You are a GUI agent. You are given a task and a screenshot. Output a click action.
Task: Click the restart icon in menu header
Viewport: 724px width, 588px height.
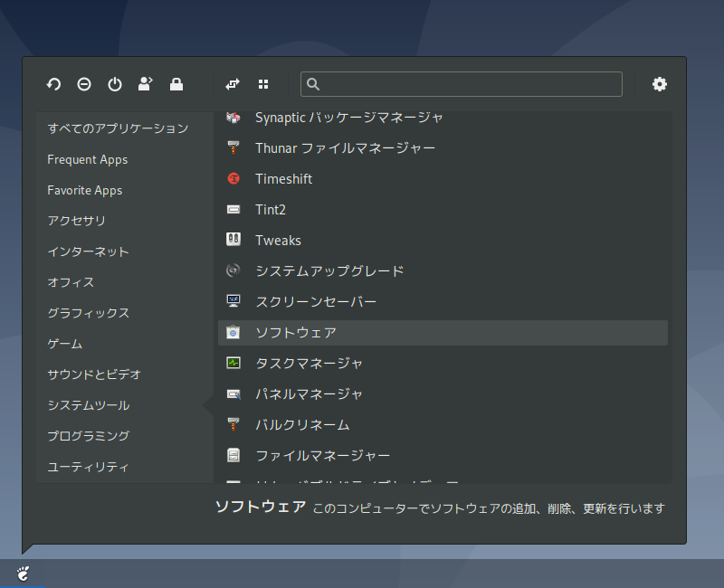(53, 84)
